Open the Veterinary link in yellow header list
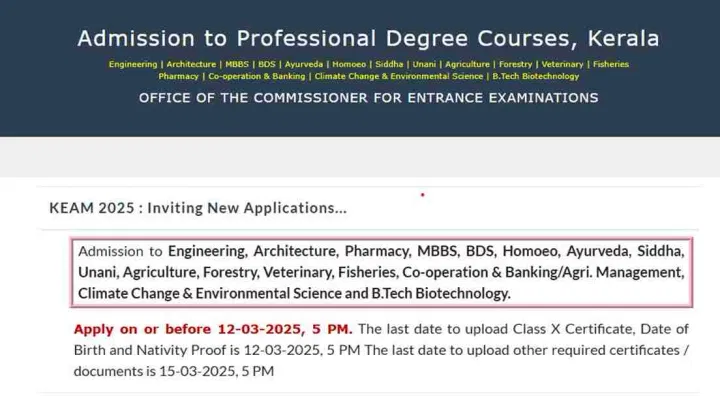 564,64
